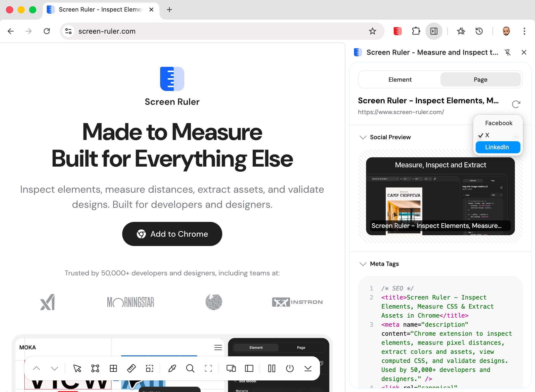Go back with the browser back arrow

pyautogui.click(x=11, y=31)
